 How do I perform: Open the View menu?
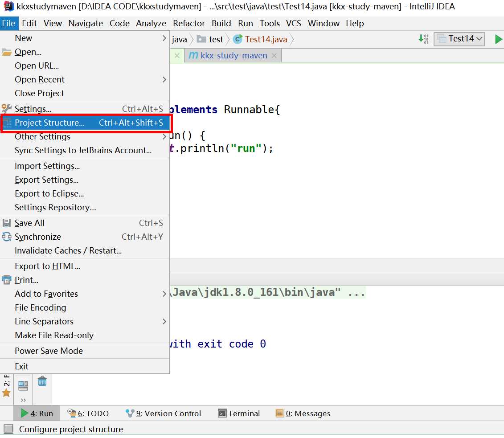(x=53, y=24)
